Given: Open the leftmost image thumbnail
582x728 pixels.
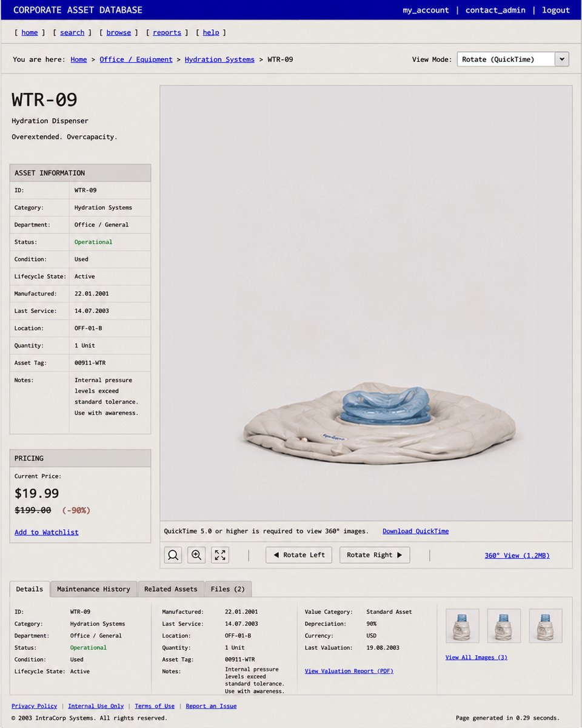Looking at the screenshot, I should (463, 626).
